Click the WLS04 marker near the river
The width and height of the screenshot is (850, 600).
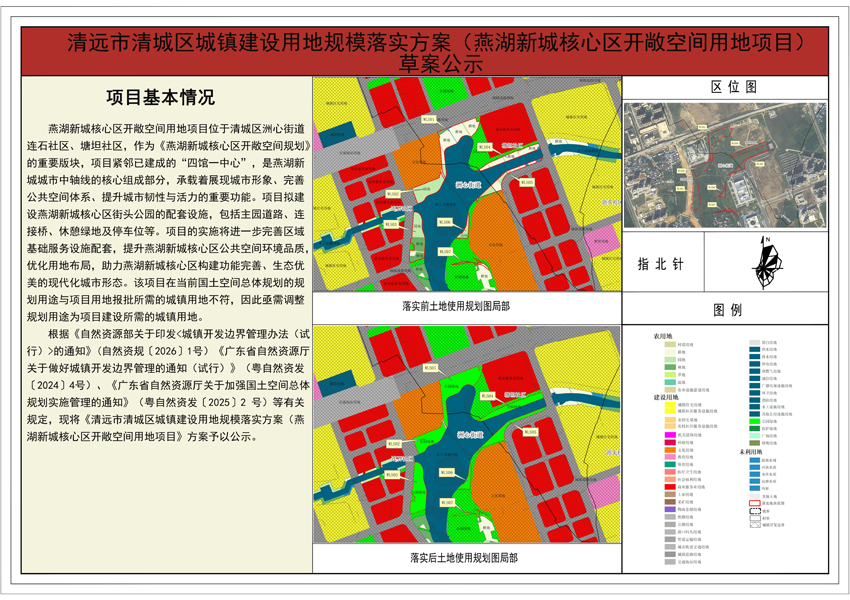pyautogui.click(x=484, y=147)
